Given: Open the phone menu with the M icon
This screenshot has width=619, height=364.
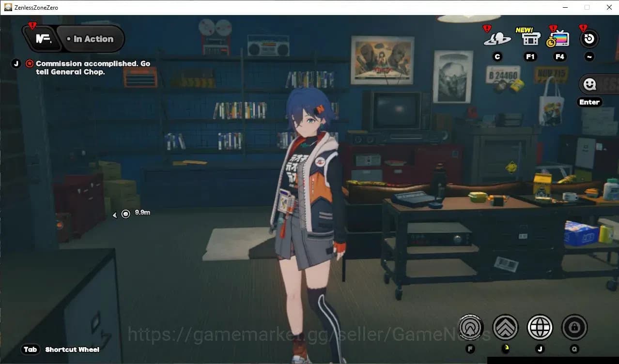Looking at the screenshot, I should click(x=43, y=39).
